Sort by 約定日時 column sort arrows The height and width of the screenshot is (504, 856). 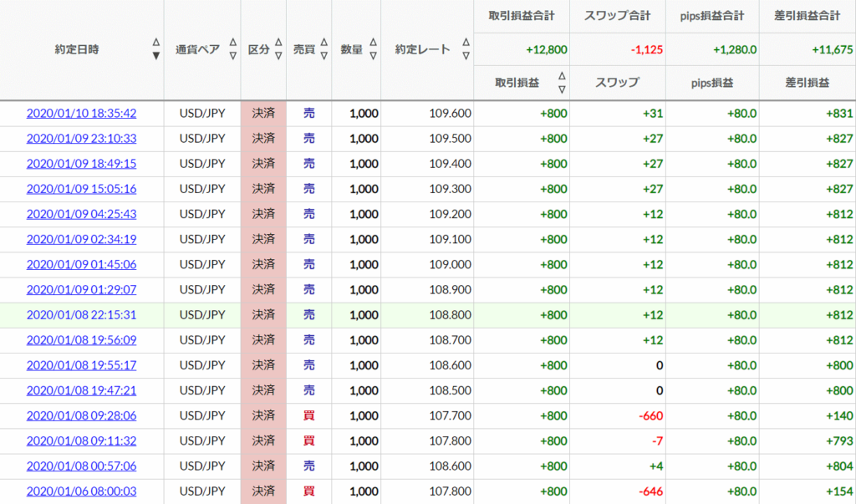click(156, 49)
